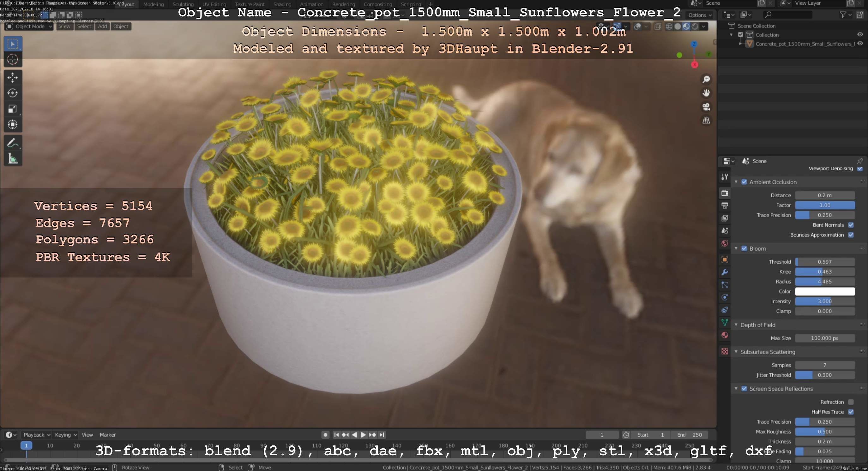Open the Tool properties tab
The width and height of the screenshot is (868, 471).
(x=725, y=177)
